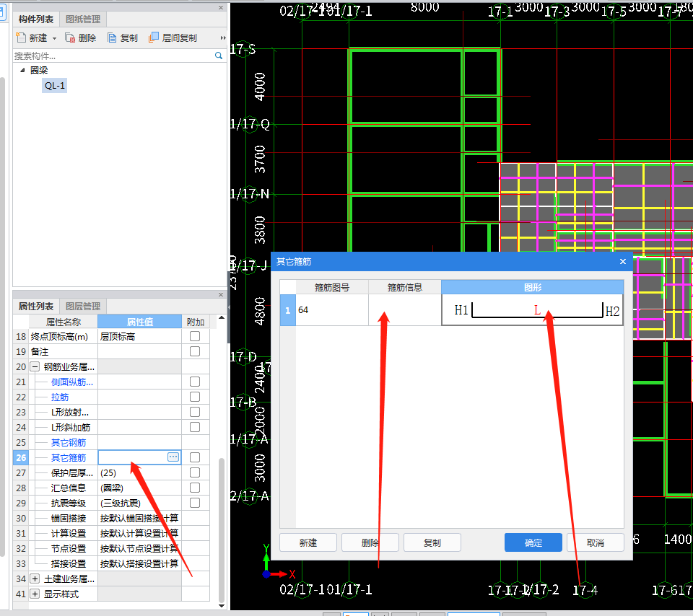Switch to the 属性列表 tab
Screen dimensions: 693x616
point(36,306)
